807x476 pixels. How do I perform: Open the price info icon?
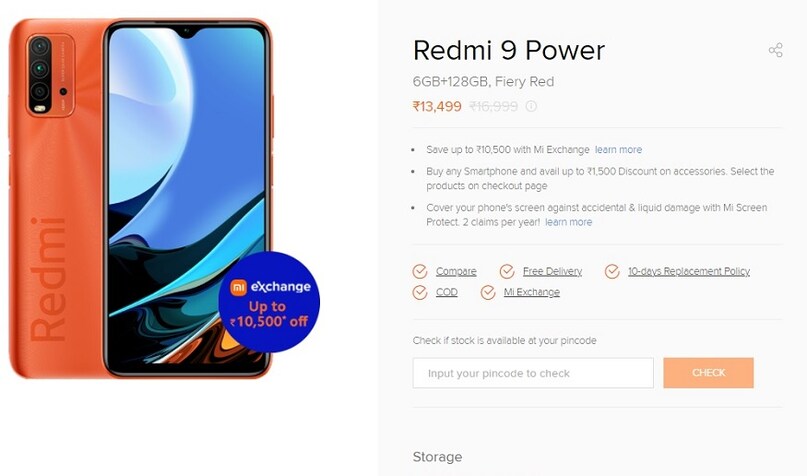(531, 106)
